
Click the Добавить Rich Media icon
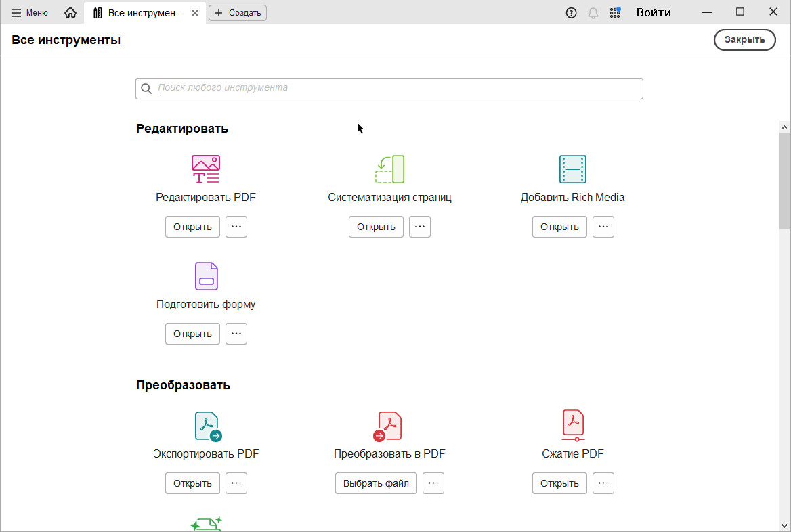(x=572, y=169)
